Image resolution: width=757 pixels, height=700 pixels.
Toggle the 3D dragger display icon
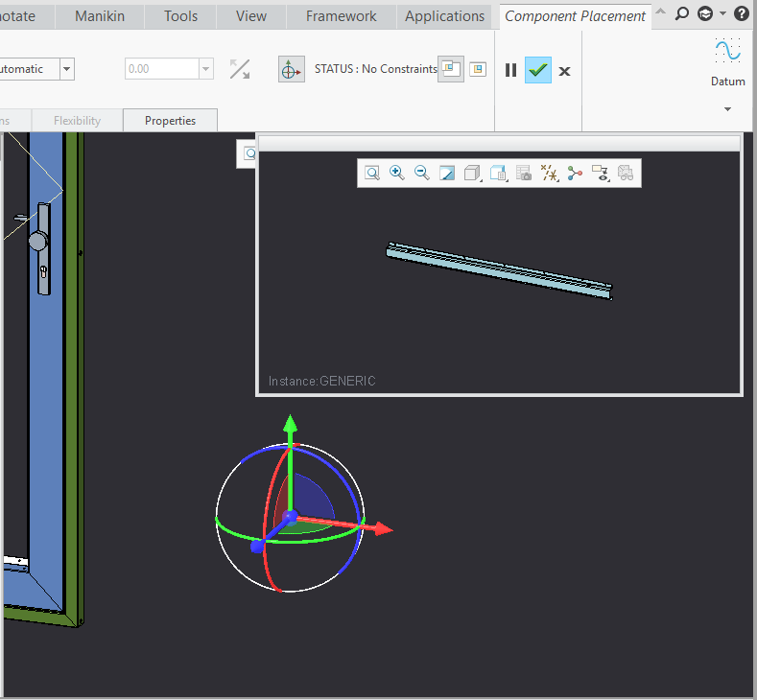coord(291,69)
